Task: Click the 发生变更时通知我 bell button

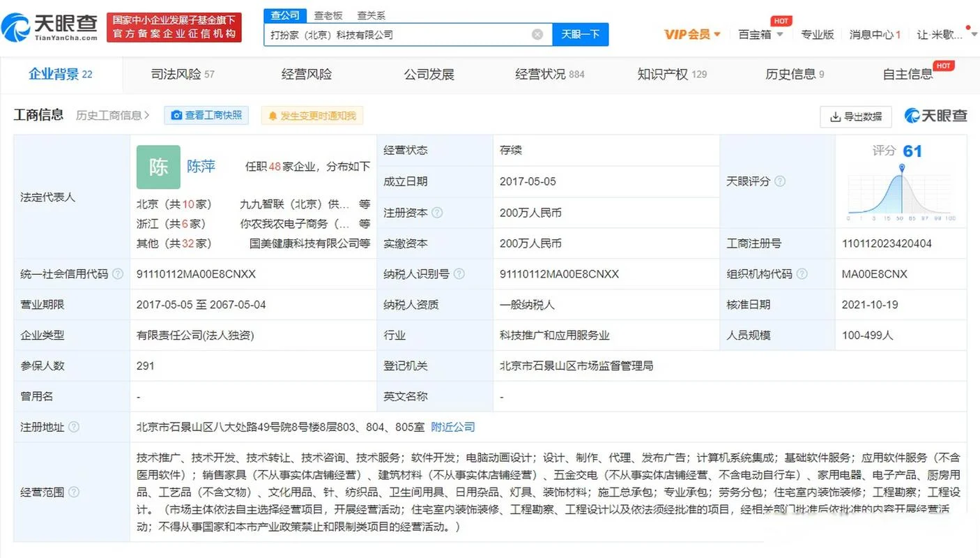Action: pyautogui.click(x=312, y=116)
